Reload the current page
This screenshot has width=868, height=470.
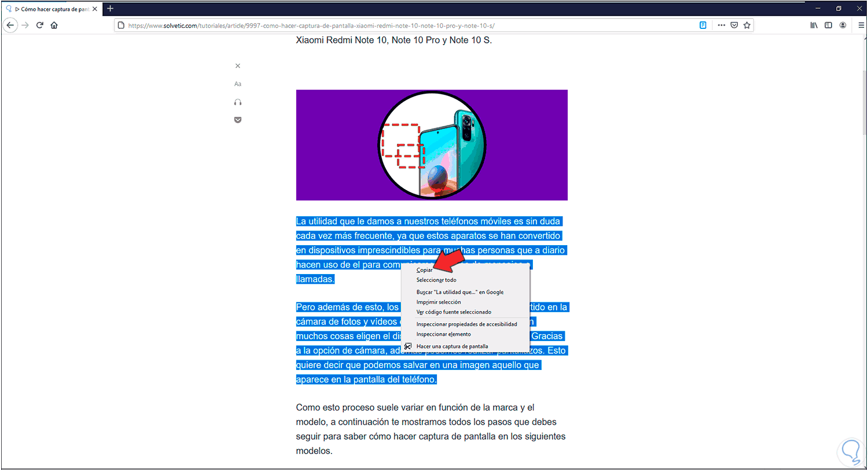tap(40, 25)
